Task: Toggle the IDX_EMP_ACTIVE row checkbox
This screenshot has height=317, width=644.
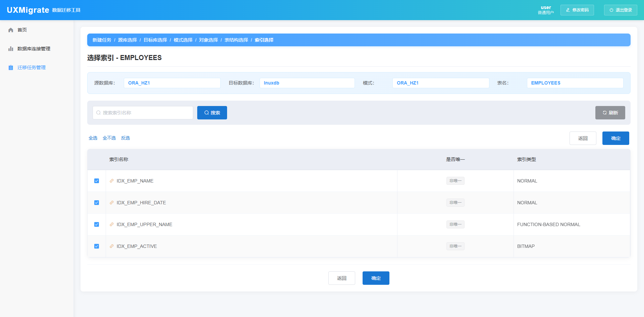Action: (x=97, y=246)
